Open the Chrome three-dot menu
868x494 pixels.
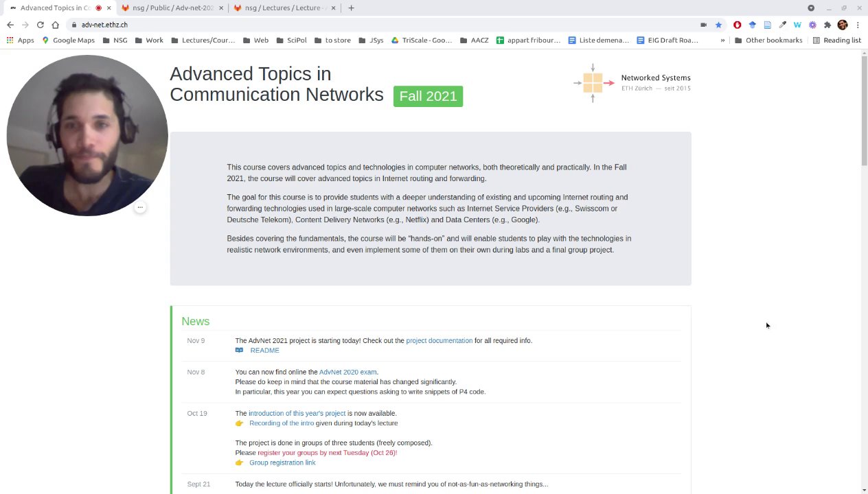point(858,25)
